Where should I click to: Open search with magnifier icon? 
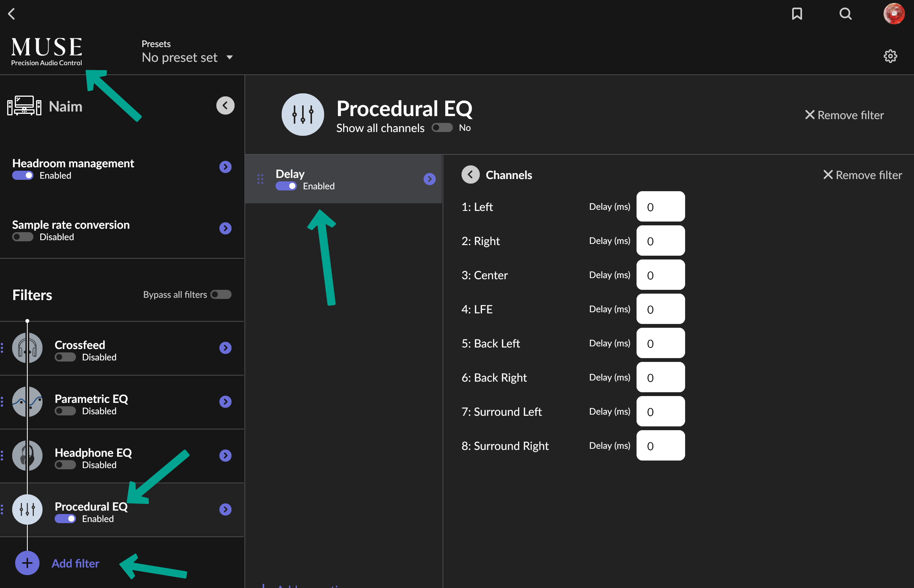coord(845,14)
